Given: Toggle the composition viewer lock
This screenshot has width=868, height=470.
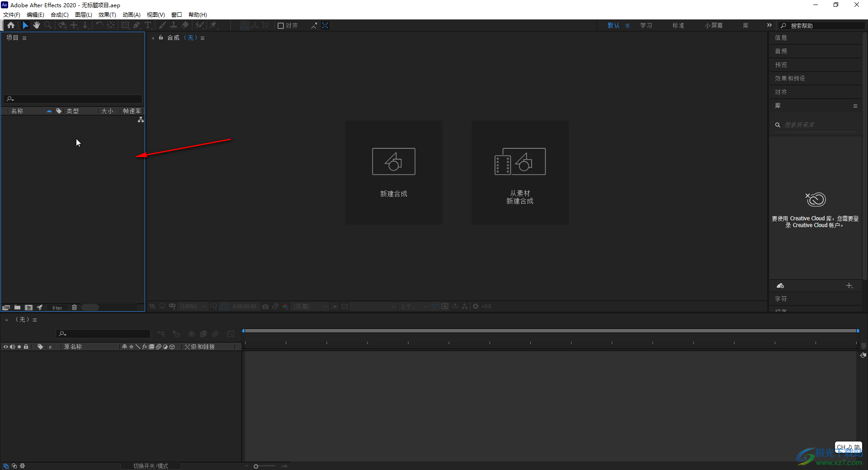Looking at the screenshot, I should [161, 38].
